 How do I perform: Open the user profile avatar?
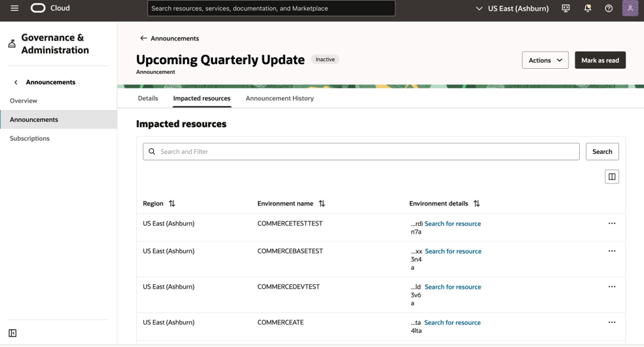pyautogui.click(x=630, y=9)
